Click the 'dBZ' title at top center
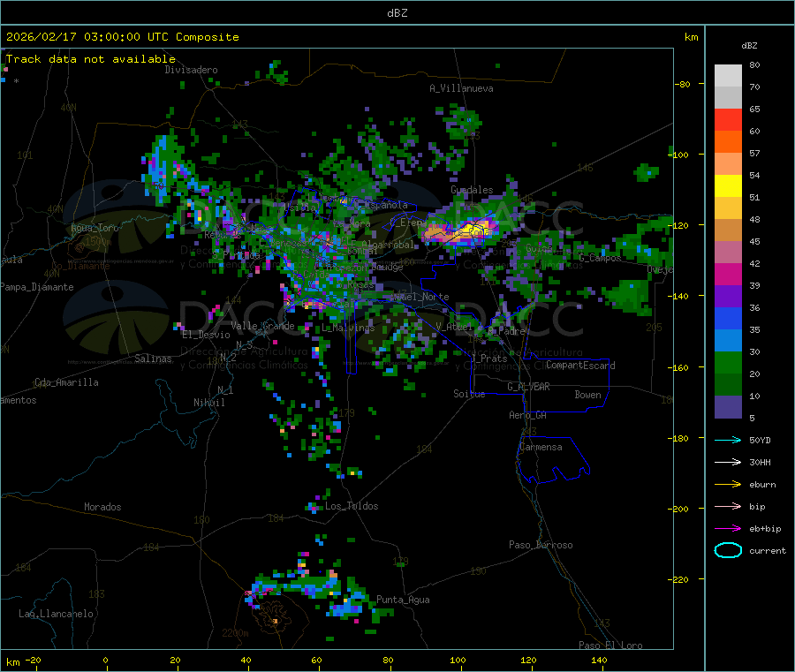The height and width of the screenshot is (672, 795). click(397, 13)
